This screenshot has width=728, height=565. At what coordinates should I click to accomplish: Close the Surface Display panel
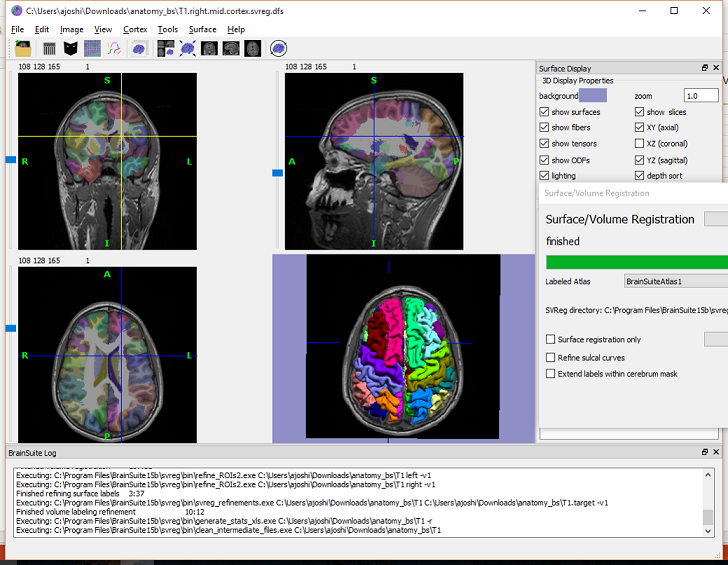pyautogui.click(x=718, y=68)
